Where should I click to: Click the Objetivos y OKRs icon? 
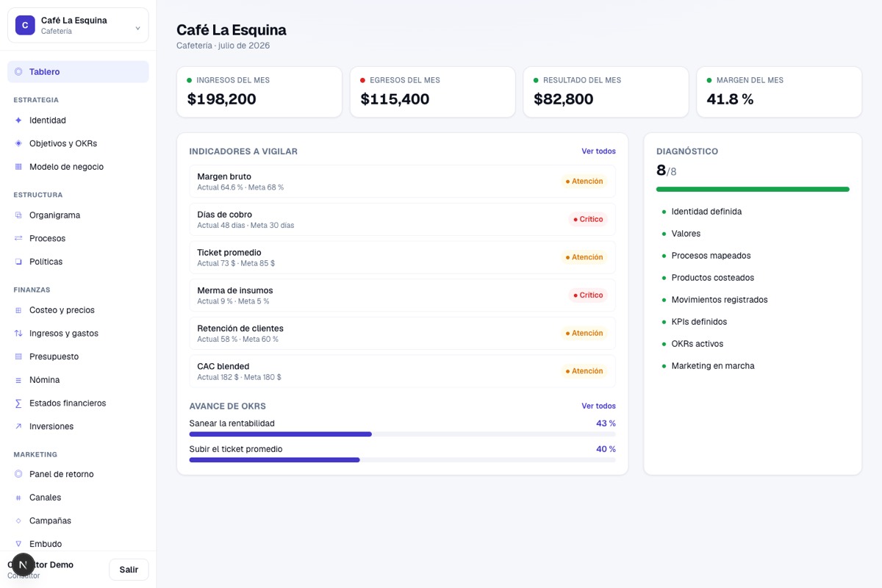tap(18, 143)
